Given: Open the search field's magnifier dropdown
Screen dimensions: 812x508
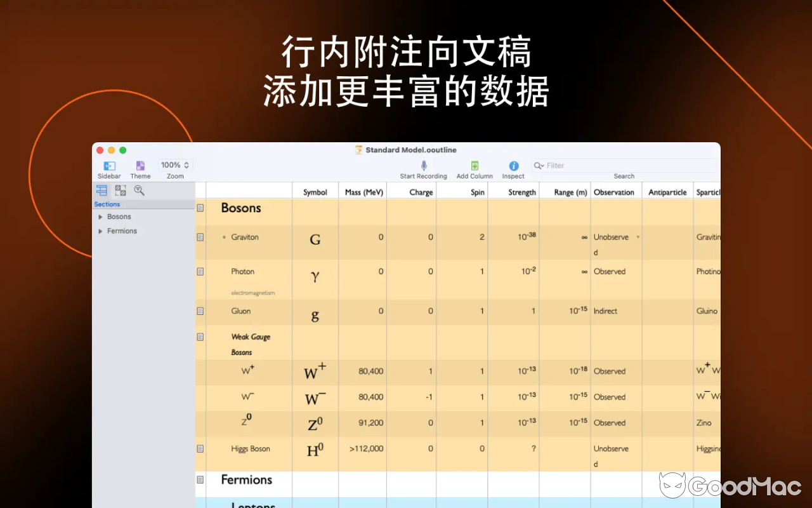Looking at the screenshot, I should point(540,165).
